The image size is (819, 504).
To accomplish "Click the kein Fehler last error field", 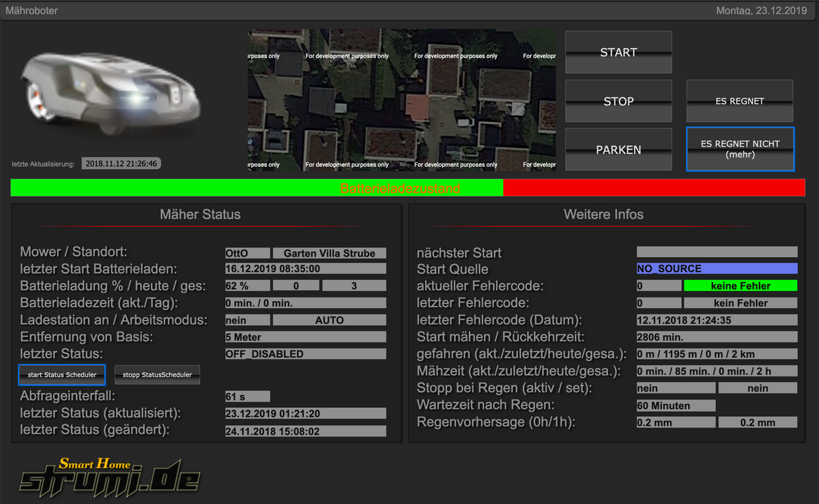I will coord(741,303).
